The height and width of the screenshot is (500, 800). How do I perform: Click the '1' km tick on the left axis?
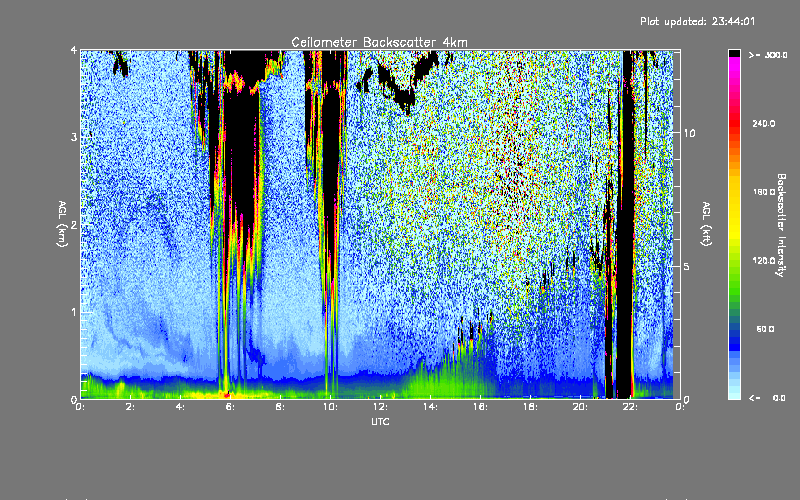tap(74, 312)
